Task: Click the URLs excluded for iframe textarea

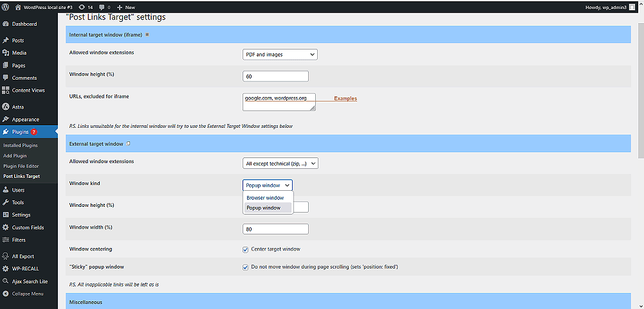Action: click(279, 102)
